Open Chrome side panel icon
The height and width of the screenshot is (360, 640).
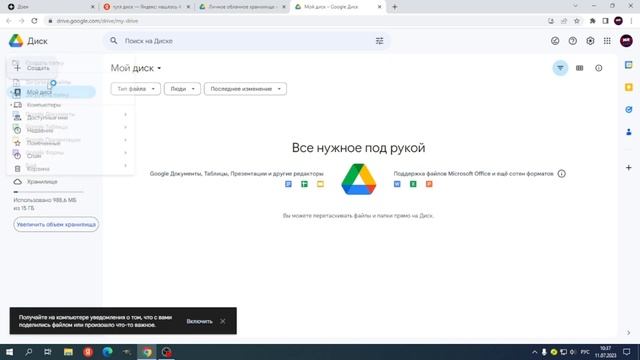point(605,21)
